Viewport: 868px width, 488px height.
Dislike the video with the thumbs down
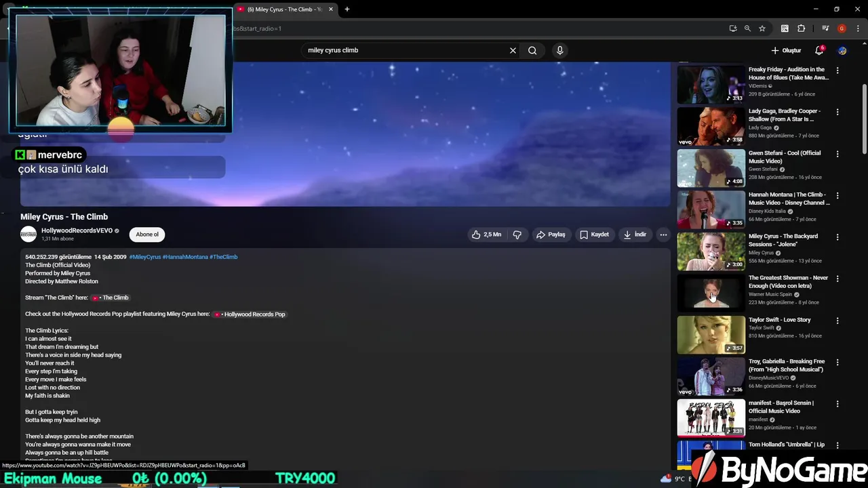[517, 235]
